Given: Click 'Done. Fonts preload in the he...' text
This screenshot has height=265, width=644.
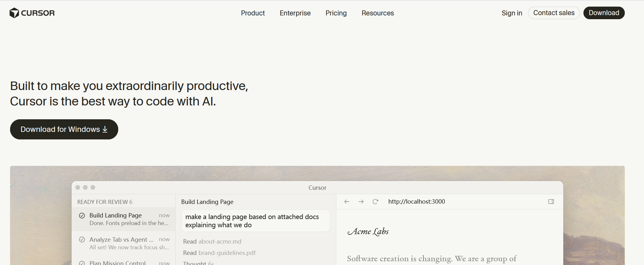Looking at the screenshot, I should tap(129, 223).
